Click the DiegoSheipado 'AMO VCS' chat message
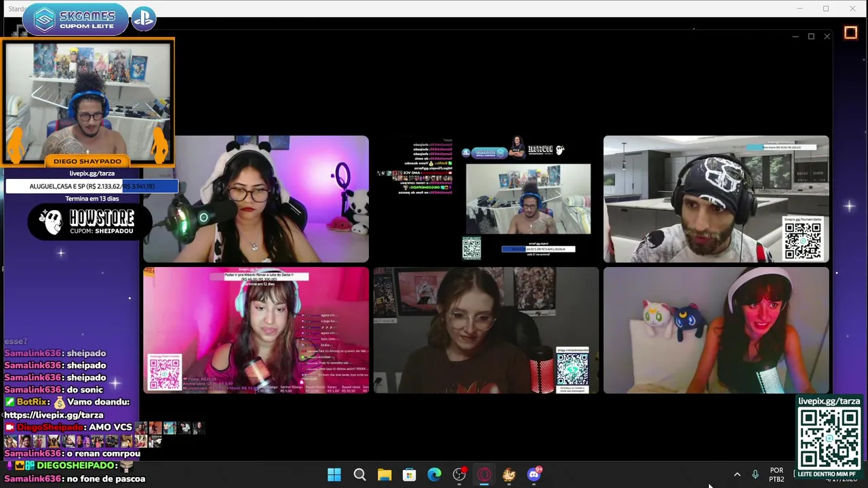Screen dimensions: 868x488 click(103, 434)
